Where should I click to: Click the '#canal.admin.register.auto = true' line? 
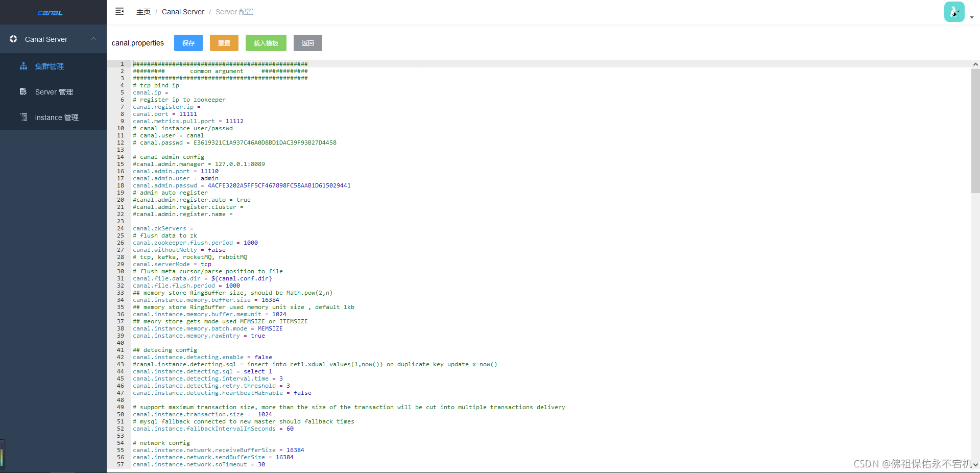pyautogui.click(x=192, y=200)
